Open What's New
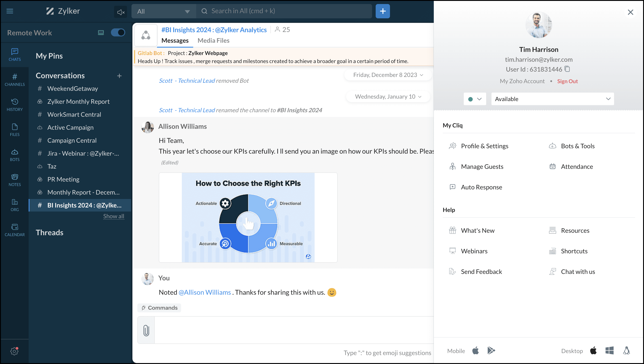The height and width of the screenshot is (364, 644). click(x=472, y=231)
